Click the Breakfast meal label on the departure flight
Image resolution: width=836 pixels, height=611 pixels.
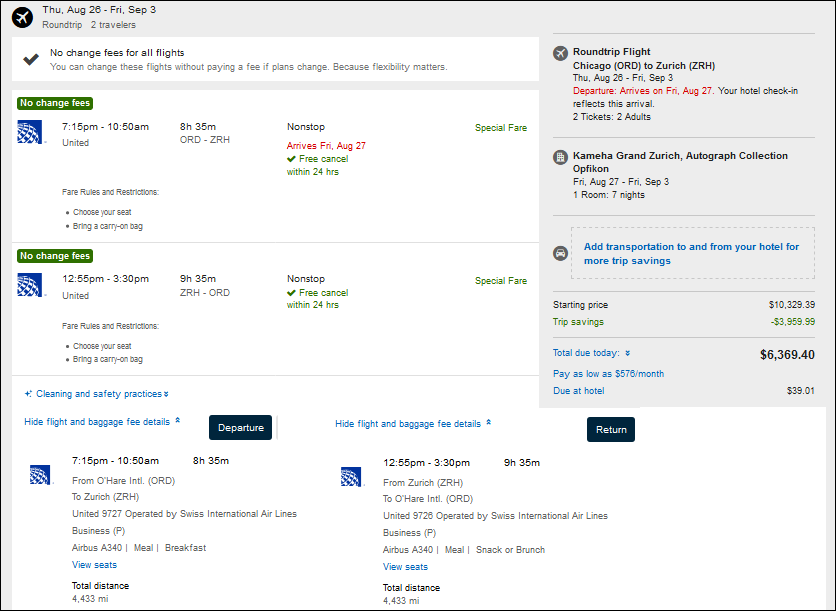186,548
